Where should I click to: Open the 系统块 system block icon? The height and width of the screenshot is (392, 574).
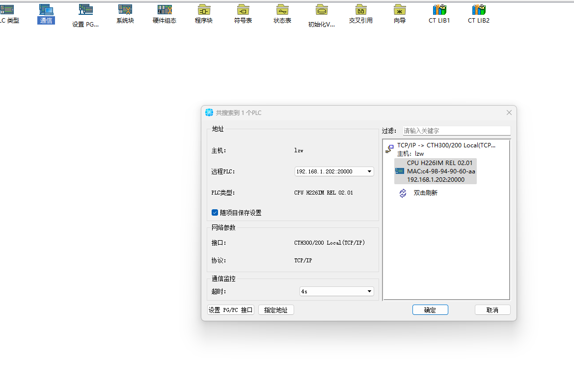125,9
